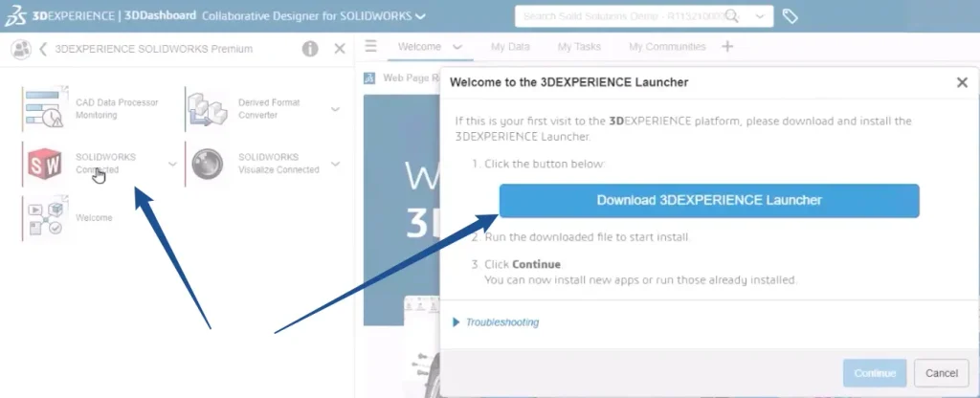Switch to the My Data tab
The image size is (980, 398).
click(x=510, y=47)
